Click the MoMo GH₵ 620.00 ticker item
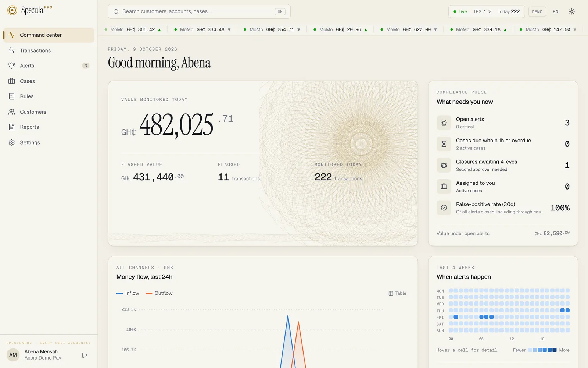588x368 pixels. (x=409, y=29)
